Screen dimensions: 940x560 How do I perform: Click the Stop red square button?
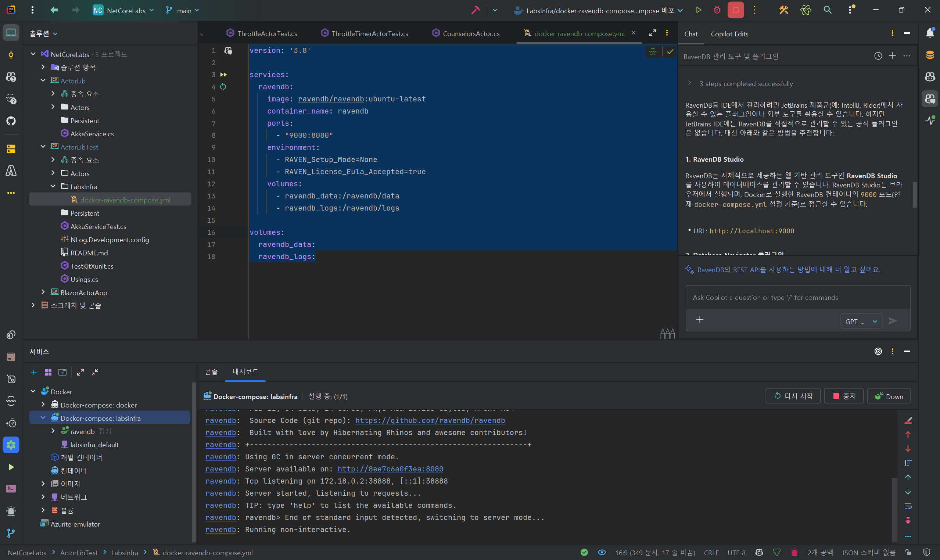pos(735,10)
